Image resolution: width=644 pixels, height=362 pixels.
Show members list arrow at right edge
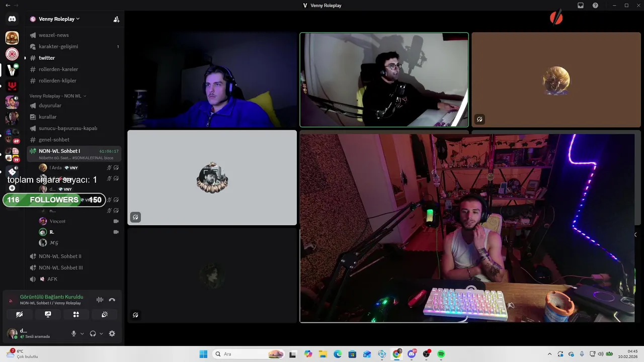(635, 235)
